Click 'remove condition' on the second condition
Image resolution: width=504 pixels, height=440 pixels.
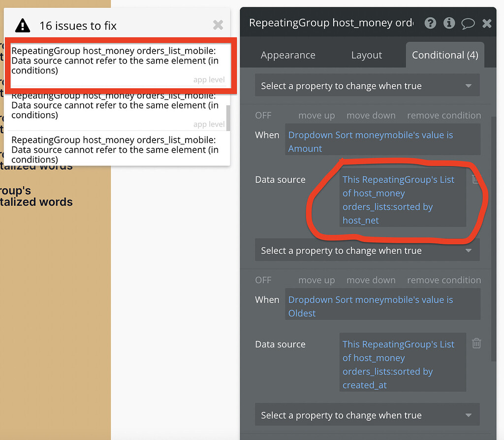(x=444, y=280)
